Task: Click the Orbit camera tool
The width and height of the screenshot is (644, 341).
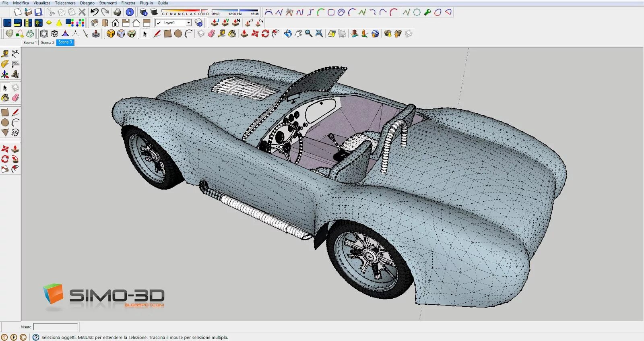Action: tap(288, 34)
